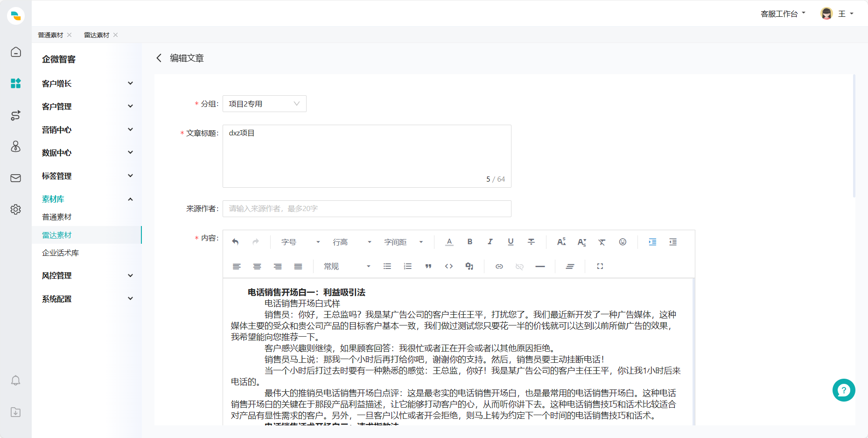Switch to 雷达素材 tab
Viewport: 868px width, 438px height.
coord(97,35)
